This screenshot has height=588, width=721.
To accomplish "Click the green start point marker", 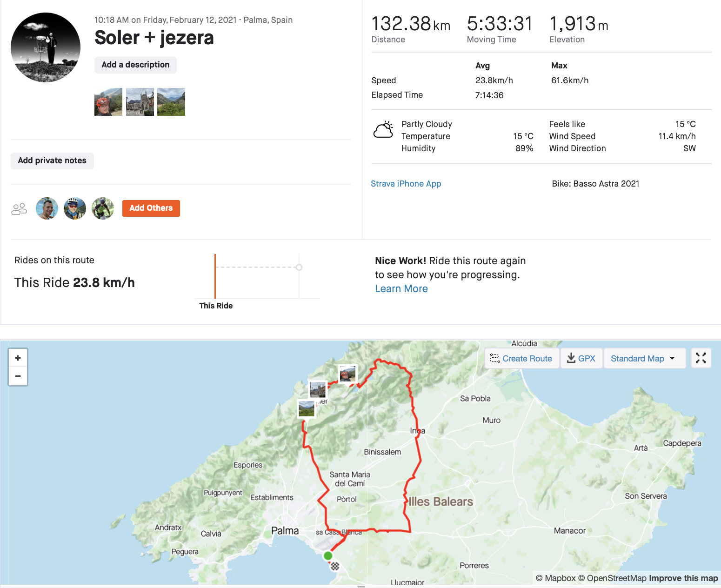I will [x=328, y=555].
